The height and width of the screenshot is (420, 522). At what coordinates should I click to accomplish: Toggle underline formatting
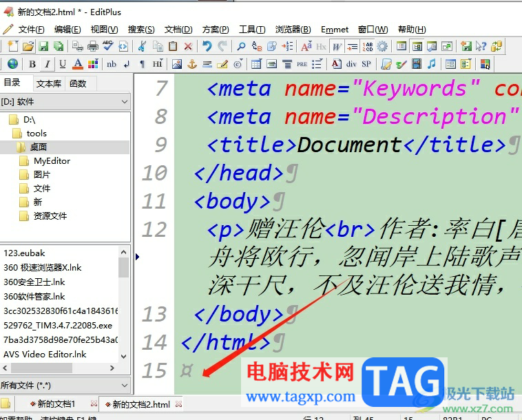point(63,63)
